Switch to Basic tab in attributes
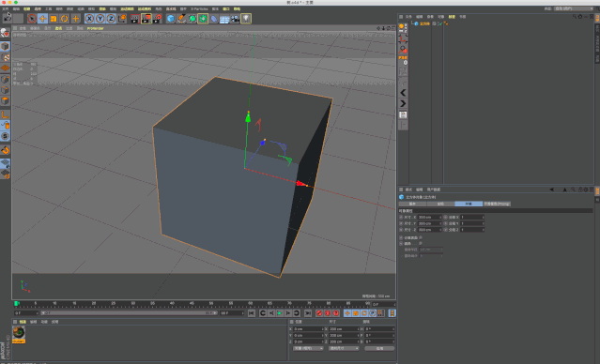Screen dimensions: 600x364 [412, 204]
